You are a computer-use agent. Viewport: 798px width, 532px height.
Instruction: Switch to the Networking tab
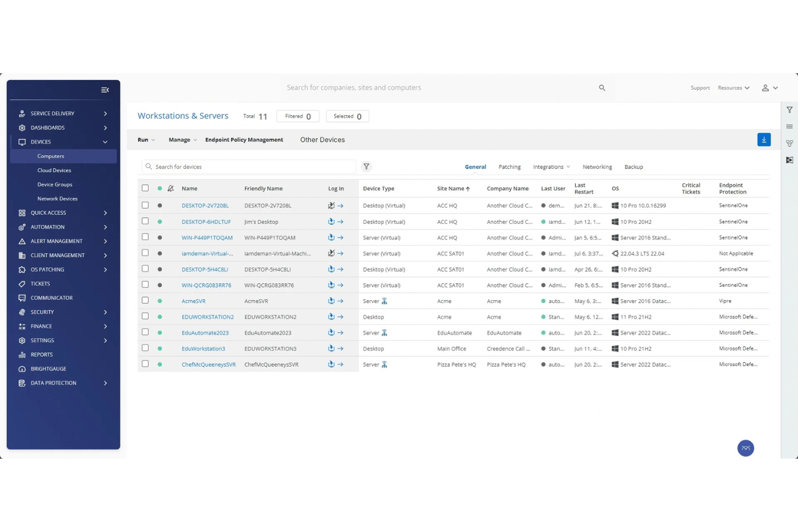(597, 167)
